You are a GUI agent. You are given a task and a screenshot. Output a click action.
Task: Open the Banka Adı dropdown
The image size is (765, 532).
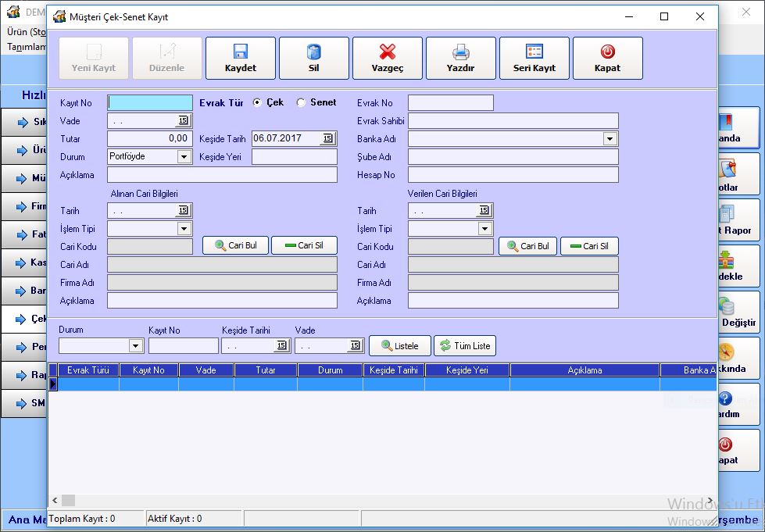pos(609,139)
